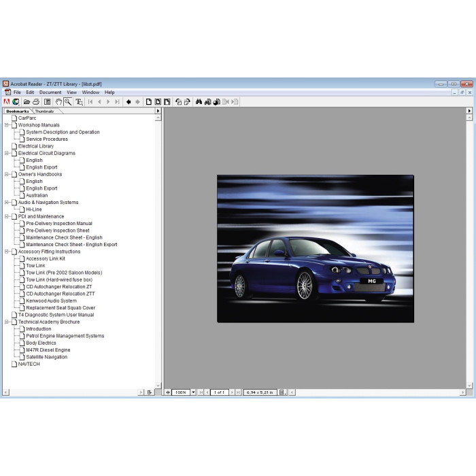Click the MG car cover page image
This screenshot has width=476, height=476.
(316, 249)
